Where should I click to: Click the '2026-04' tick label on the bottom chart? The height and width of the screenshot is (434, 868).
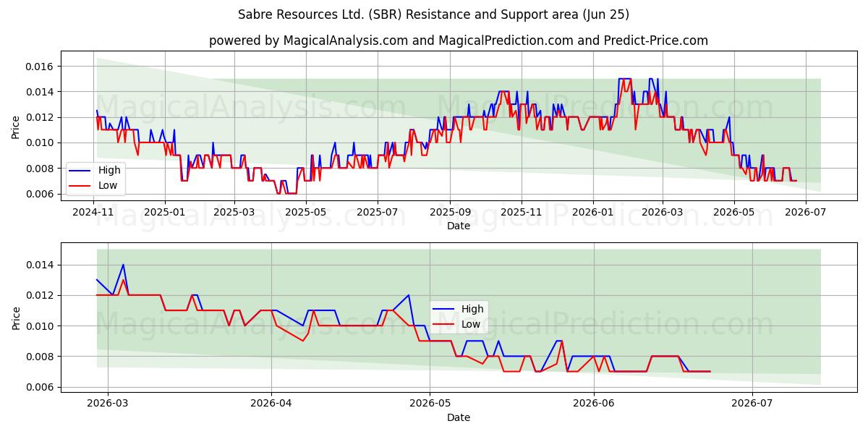coord(271,402)
